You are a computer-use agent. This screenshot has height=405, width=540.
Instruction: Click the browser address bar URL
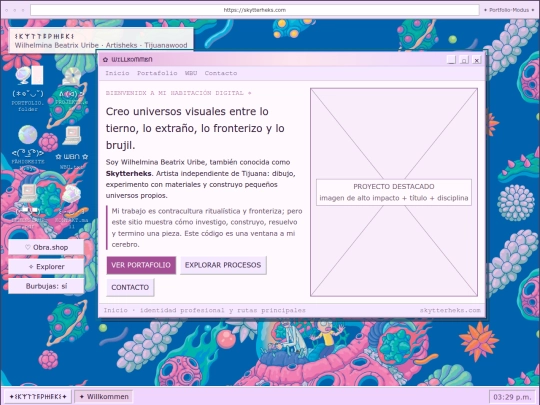[x=255, y=10]
